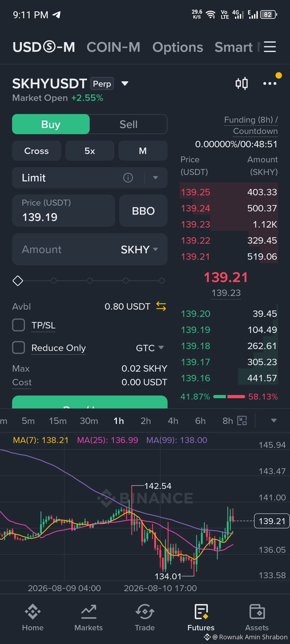The width and height of the screenshot is (290, 644).
Task: Tap the Cost label
Action: click(x=22, y=382)
